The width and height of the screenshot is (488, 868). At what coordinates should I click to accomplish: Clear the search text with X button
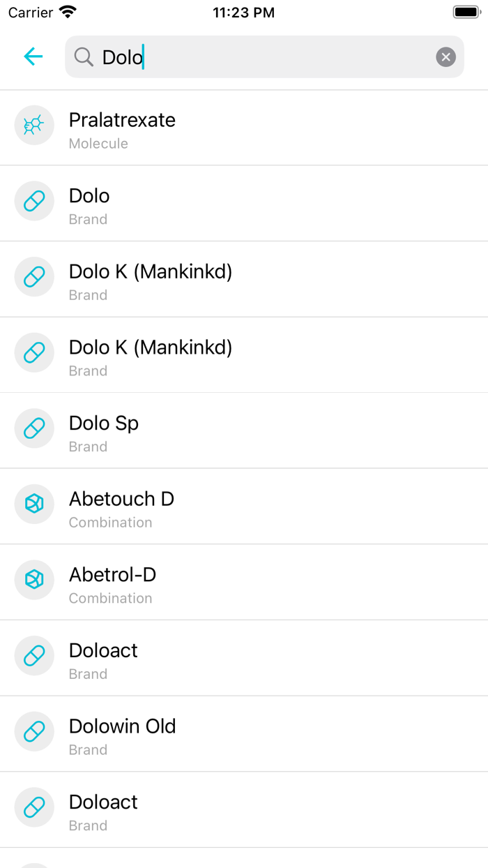[445, 57]
